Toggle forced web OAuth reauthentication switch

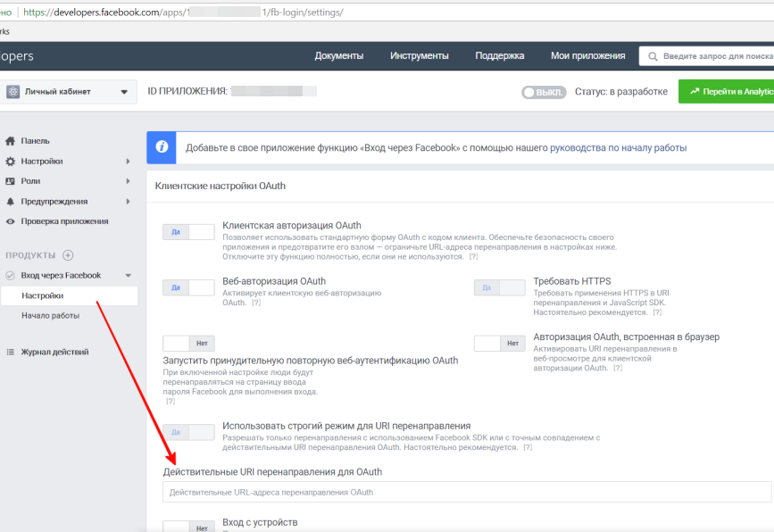pyautogui.click(x=188, y=343)
